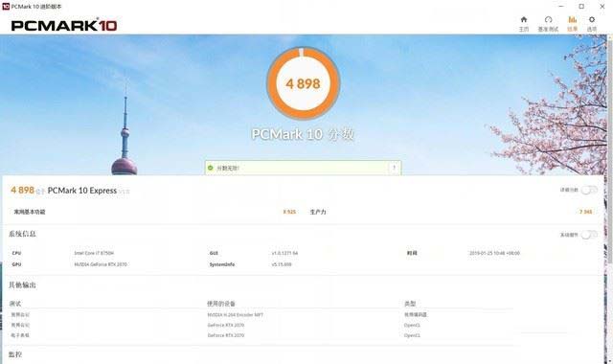Minimize the PCMark 10 window
The width and height of the screenshot is (613, 364).
[x=561, y=7]
